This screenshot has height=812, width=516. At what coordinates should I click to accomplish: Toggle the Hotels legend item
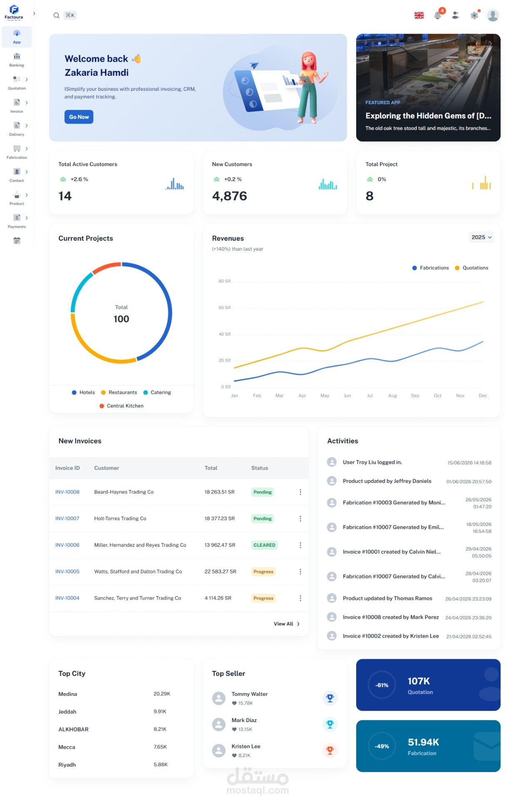click(83, 392)
